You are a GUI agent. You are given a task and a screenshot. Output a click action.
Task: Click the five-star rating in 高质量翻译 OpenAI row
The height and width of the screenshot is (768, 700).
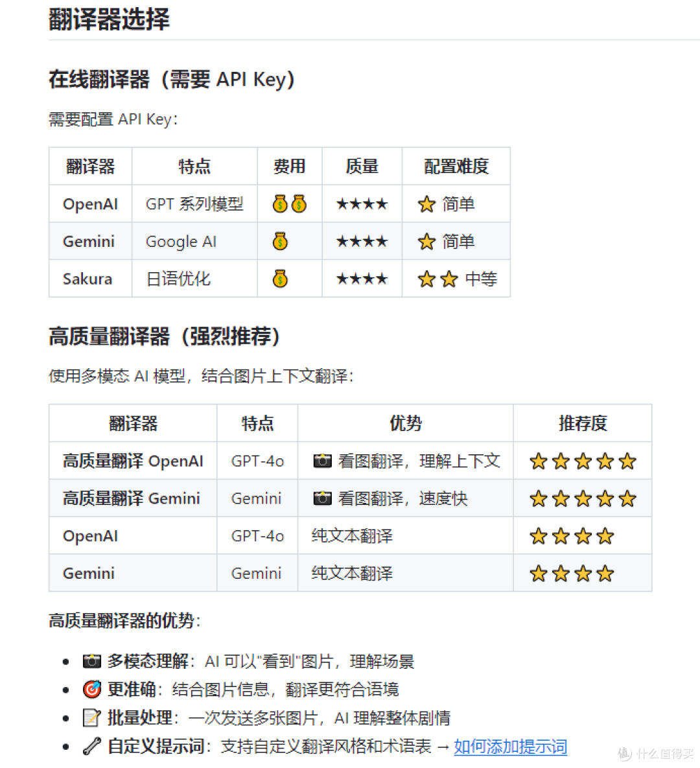pos(583,461)
